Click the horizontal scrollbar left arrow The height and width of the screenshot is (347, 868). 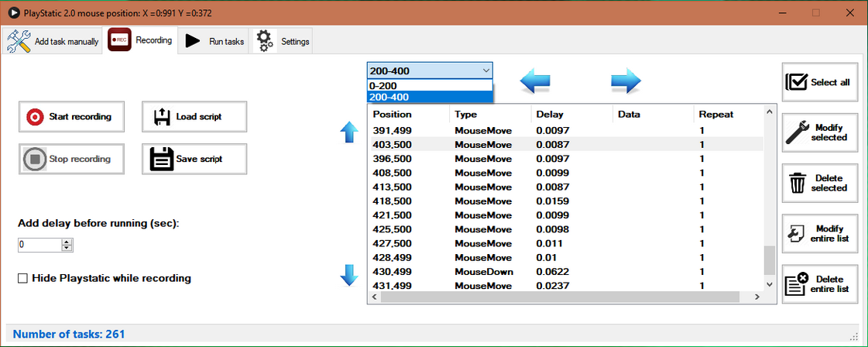[374, 297]
